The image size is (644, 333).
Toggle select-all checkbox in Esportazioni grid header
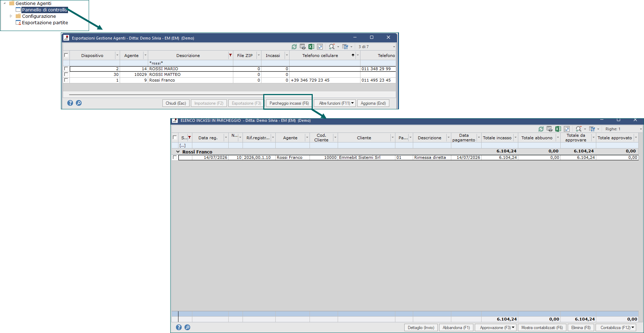coord(66,55)
